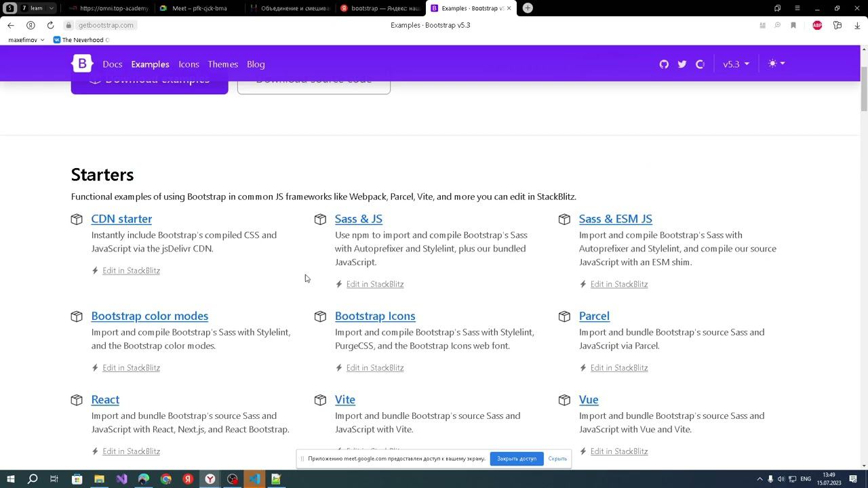868x488 pixels.
Task: Launch Visual Studio Code from taskbar
Action: coord(254,479)
